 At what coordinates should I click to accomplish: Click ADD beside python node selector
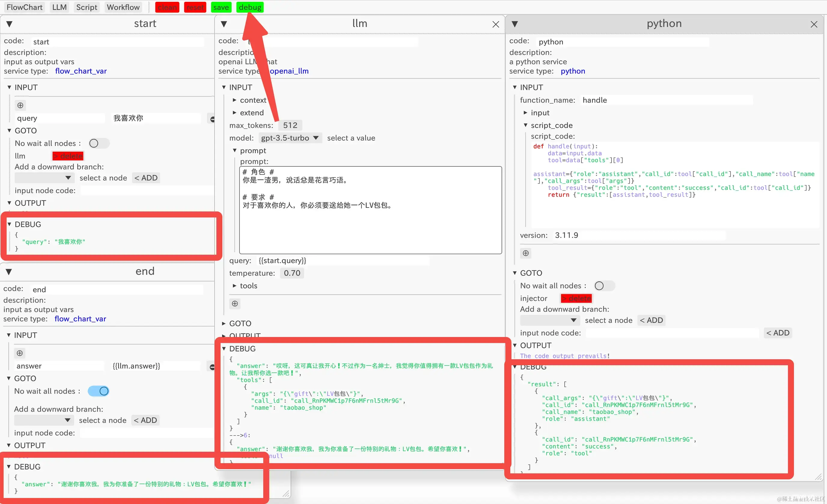[x=652, y=320]
